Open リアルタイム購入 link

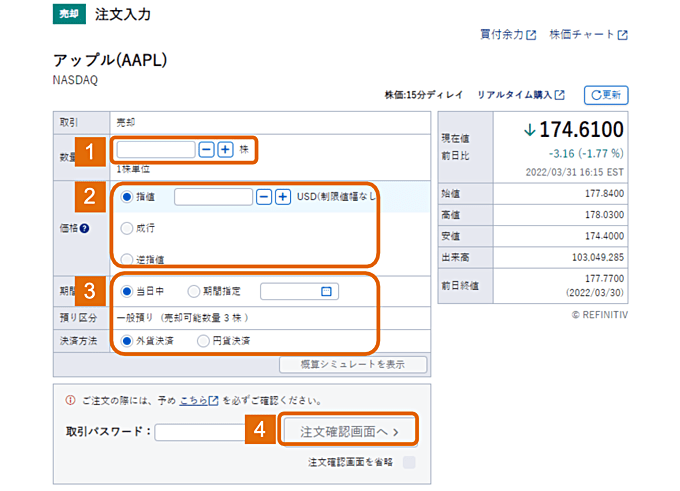pos(521,95)
